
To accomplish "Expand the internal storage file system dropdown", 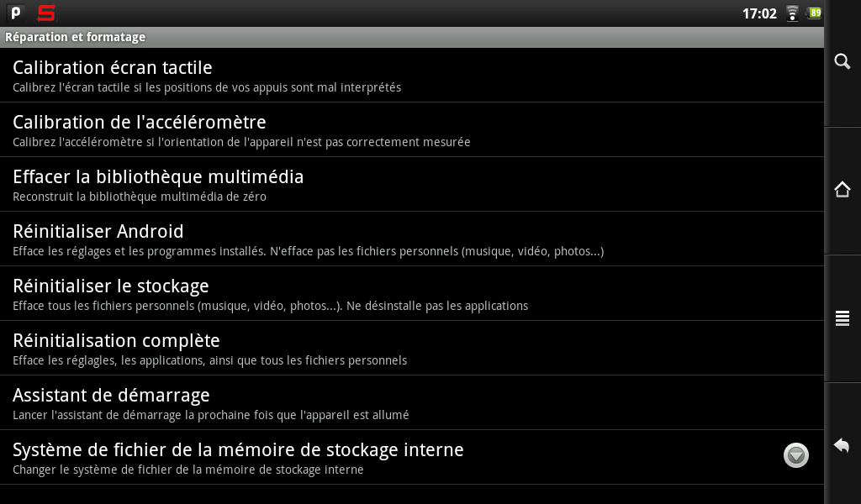I will click(795, 456).
